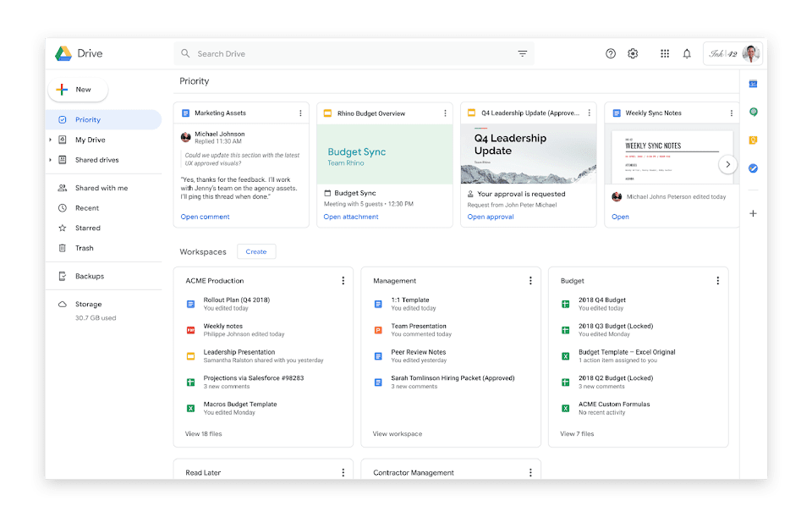
Task: Open the Read Later workspace menu
Action: pyautogui.click(x=343, y=472)
